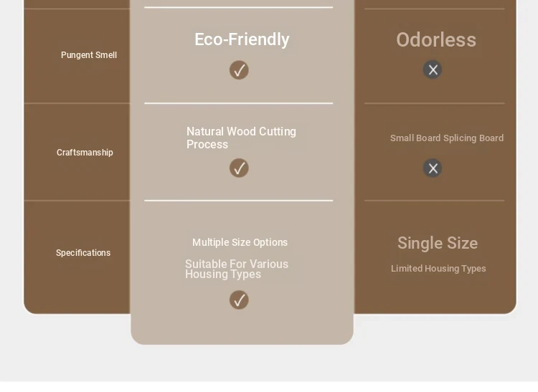Click the X icon under Odorless
Image resolution: width=538 pixels, height=392 pixels.
click(433, 70)
